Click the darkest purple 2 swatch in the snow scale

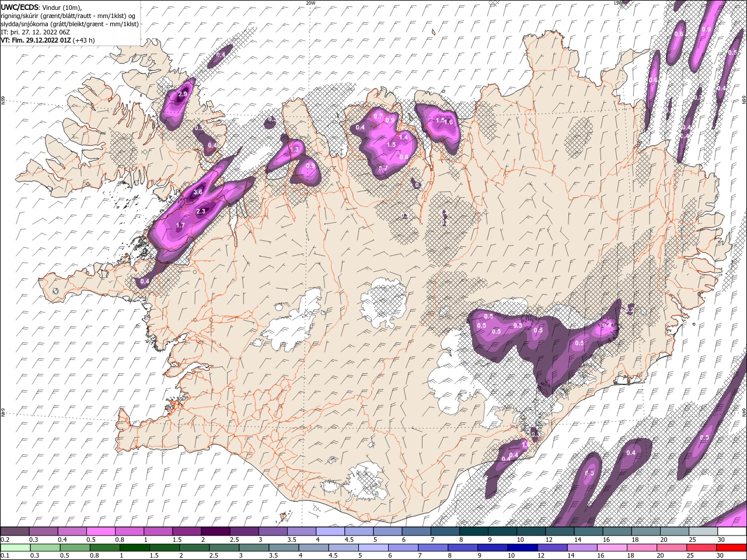[215, 531]
